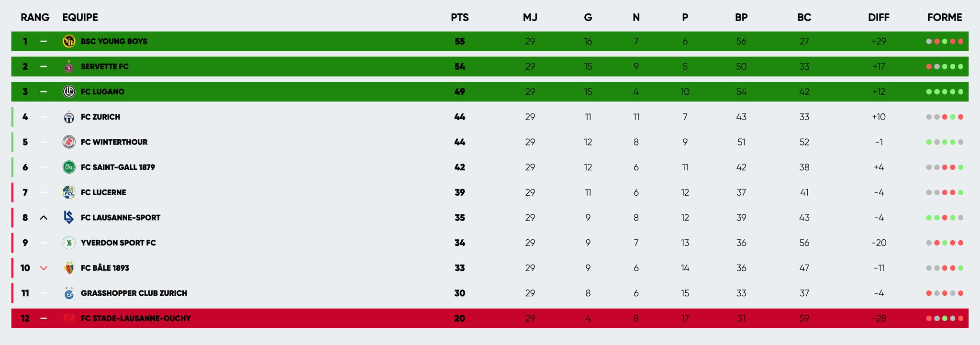Screen dimensions: 980x345
Task: Click the FC Saint-Gall 1879 green logo
Action: point(69,167)
